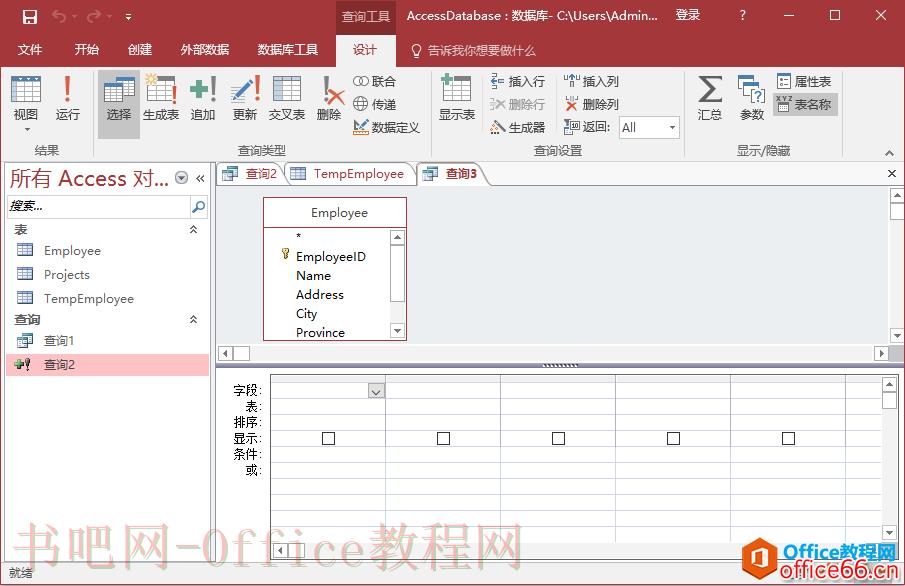This screenshot has width=905, height=586.
Task: Collapse the 表 tables group
Action: pyautogui.click(x=193, y=230)
